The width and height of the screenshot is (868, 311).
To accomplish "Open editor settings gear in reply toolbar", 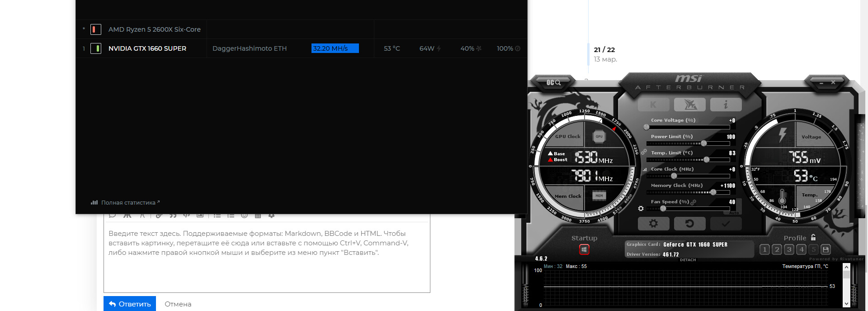I will tap(271, 215).
